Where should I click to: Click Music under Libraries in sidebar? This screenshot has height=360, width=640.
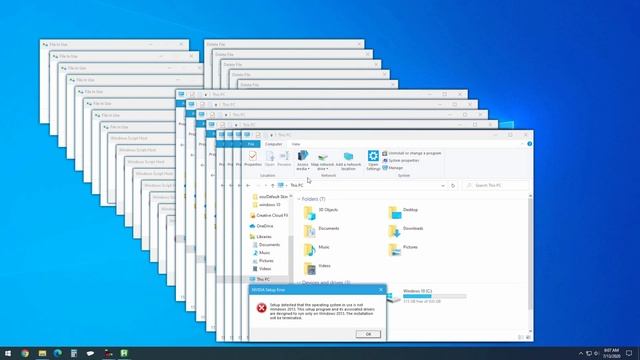coord(262,253)
